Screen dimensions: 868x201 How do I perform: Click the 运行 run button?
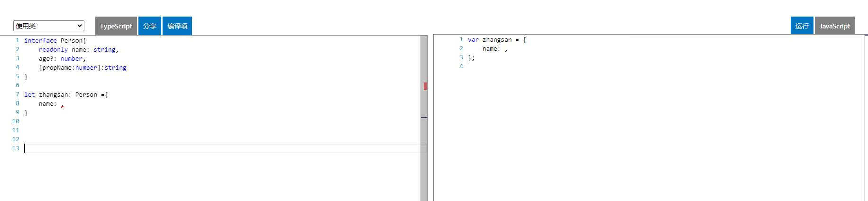[802, 26]
